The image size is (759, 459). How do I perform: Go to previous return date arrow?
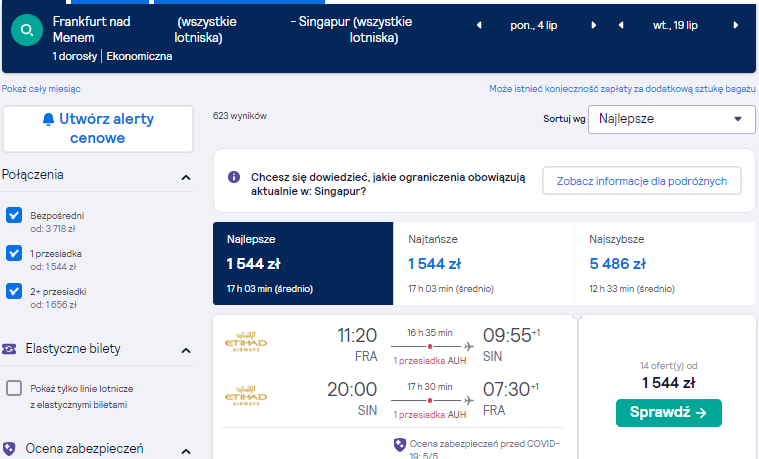click(x=621, y=25)
